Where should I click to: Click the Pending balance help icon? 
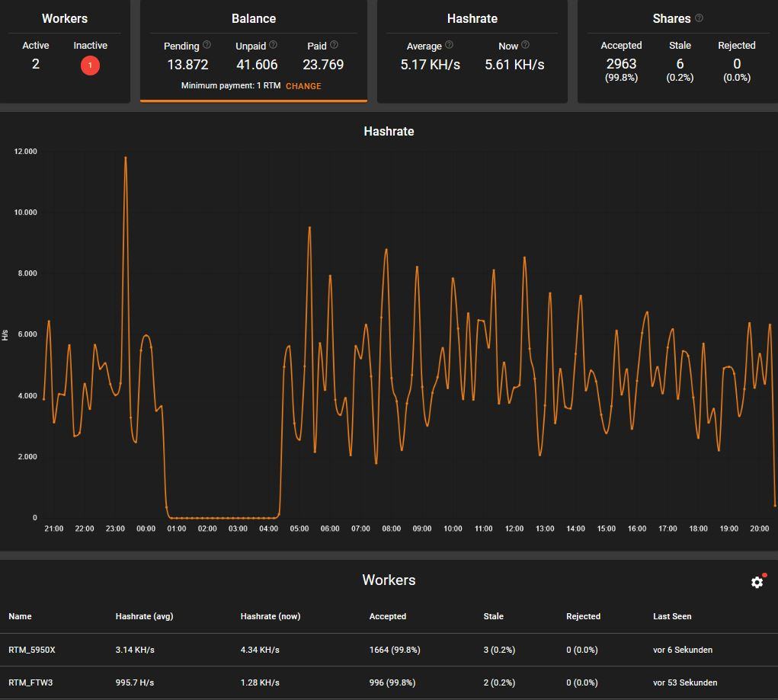(x=207, y=45)
